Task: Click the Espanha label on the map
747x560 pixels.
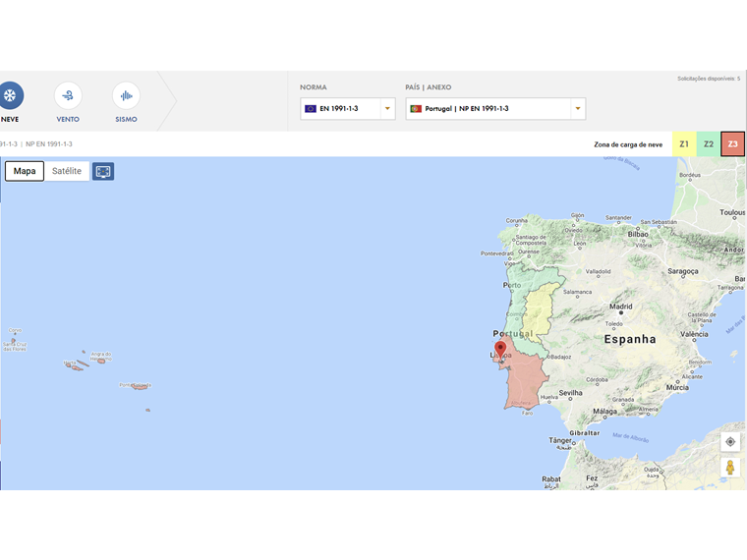Action: pos(630,339)
